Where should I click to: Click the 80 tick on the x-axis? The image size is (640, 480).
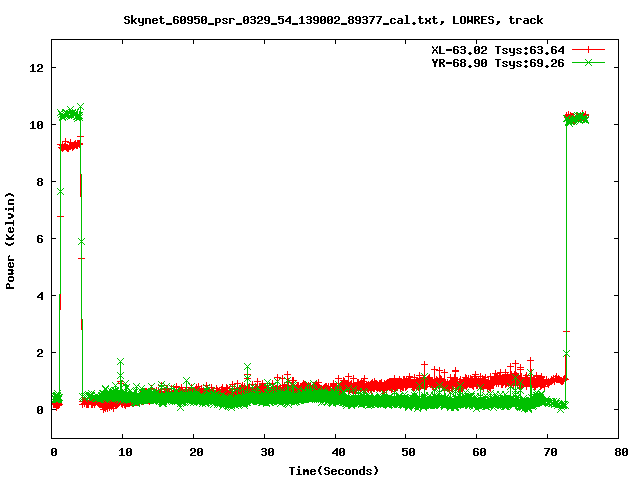point(620,452)
